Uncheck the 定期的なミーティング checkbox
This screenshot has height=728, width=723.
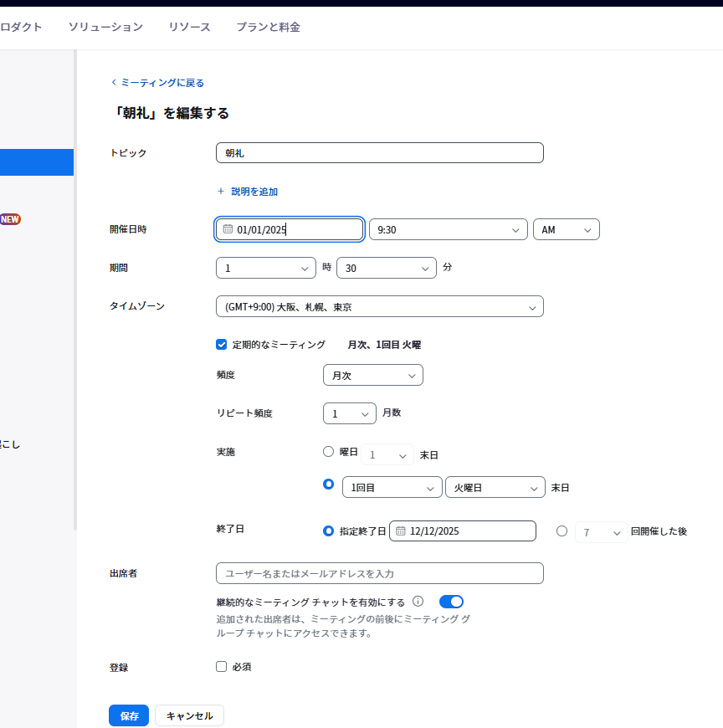[x=222, y=344]
